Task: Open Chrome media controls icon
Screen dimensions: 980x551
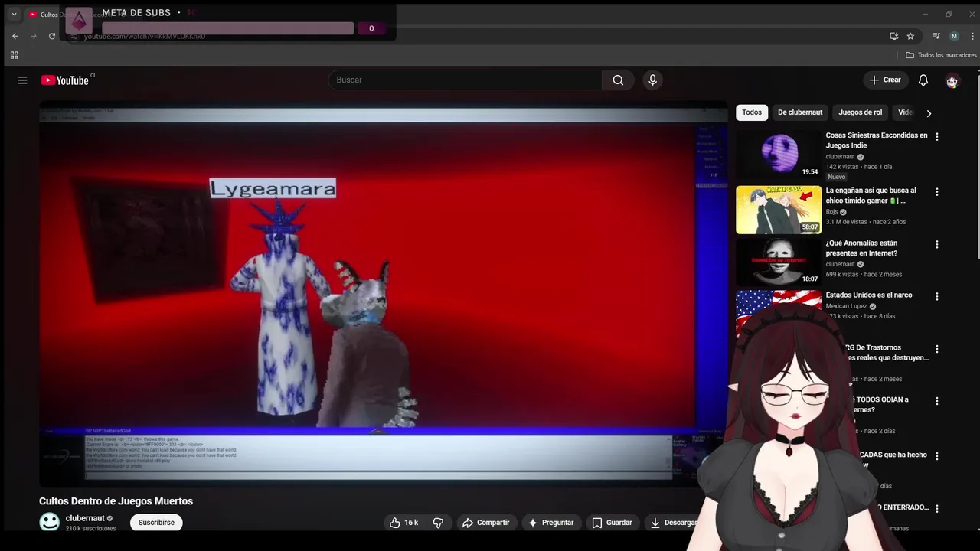Action: pos(936,36)
